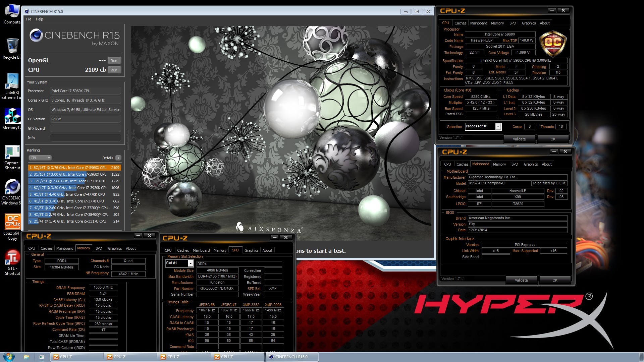Click the XMP-3332 timings column header
The width and height of the screenshot is (644, 362).
251,305
